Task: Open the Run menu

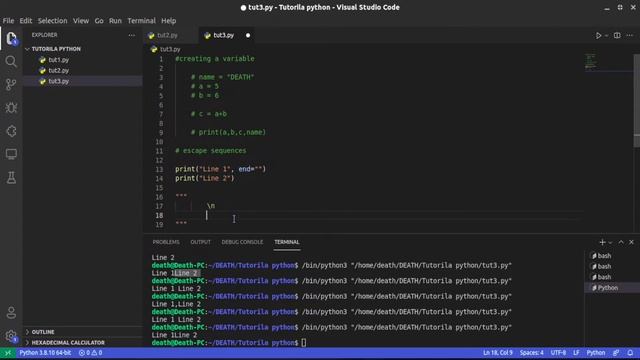Action: point(115,21)
